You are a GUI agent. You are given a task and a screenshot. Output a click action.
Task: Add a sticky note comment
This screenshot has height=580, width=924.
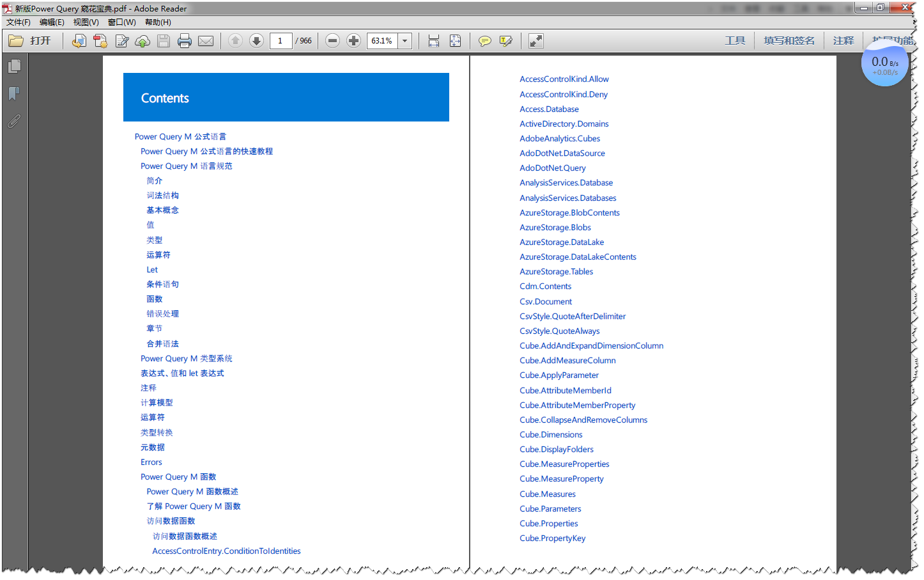(485, 41)
